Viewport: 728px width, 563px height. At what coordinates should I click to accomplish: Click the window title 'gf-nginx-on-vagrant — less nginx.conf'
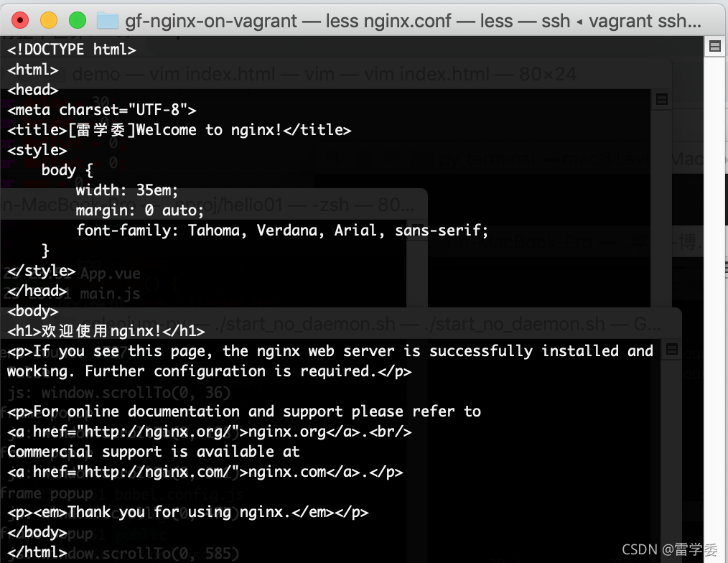(x=288, y=21)
